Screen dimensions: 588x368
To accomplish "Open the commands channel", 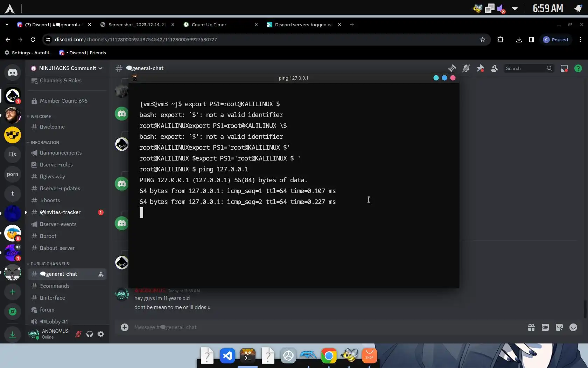I will [67, 286].
